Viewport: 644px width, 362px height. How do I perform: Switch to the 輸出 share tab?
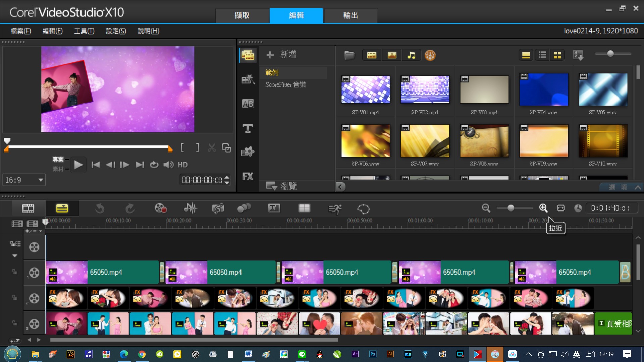[351, 15]
